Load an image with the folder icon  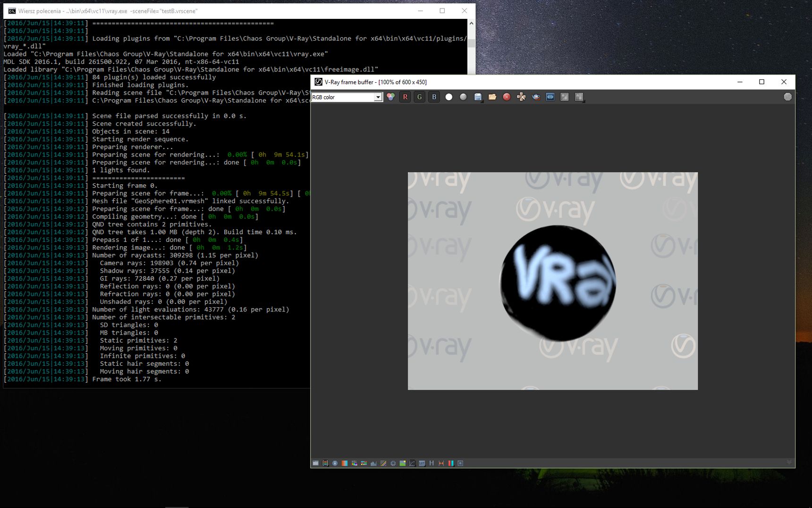492,97
